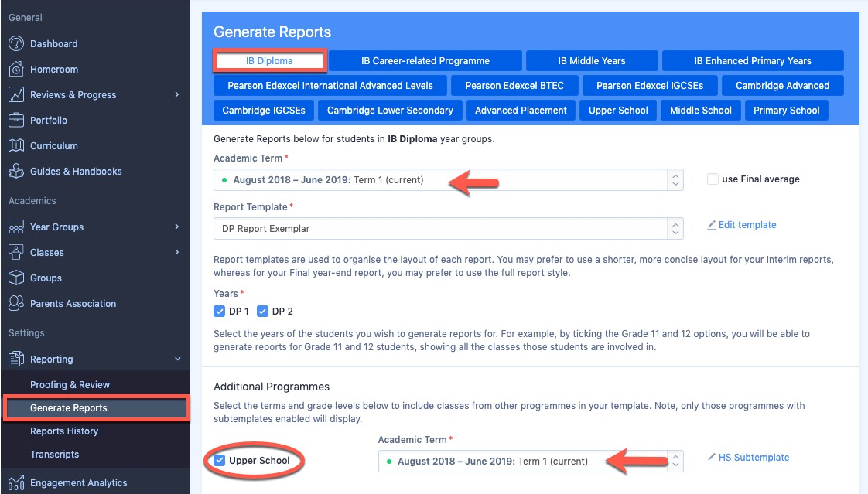Select the Cambridge Advanced tab

783,86
